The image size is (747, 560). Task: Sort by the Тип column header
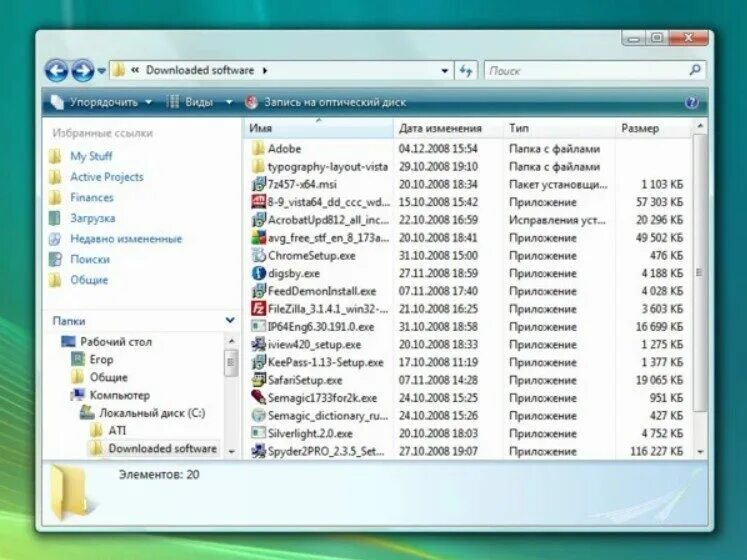pos(559,128)
